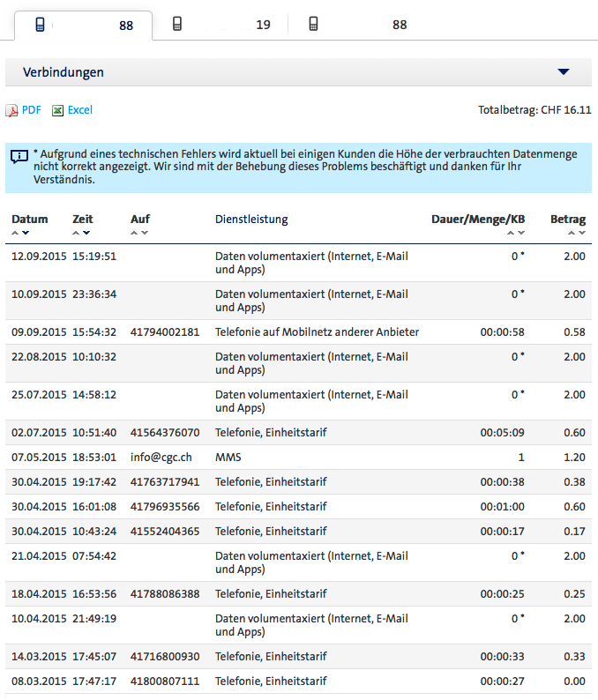Collapse the Verbindungen section arrow

pyautogui.click(x=564, y=72)
